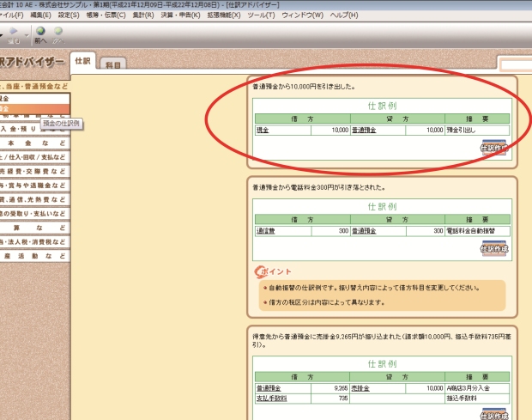Click the 預金引出し summary cell

[x=477, y=130]
